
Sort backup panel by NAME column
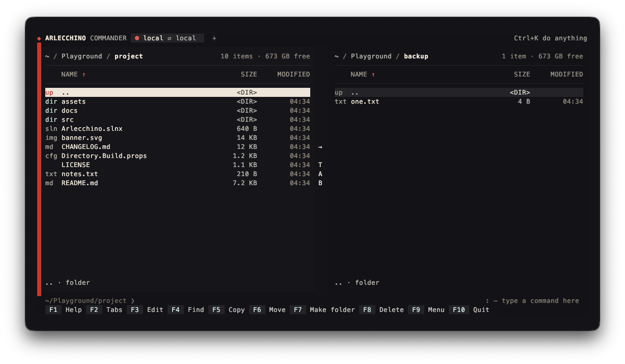(363, 74)
